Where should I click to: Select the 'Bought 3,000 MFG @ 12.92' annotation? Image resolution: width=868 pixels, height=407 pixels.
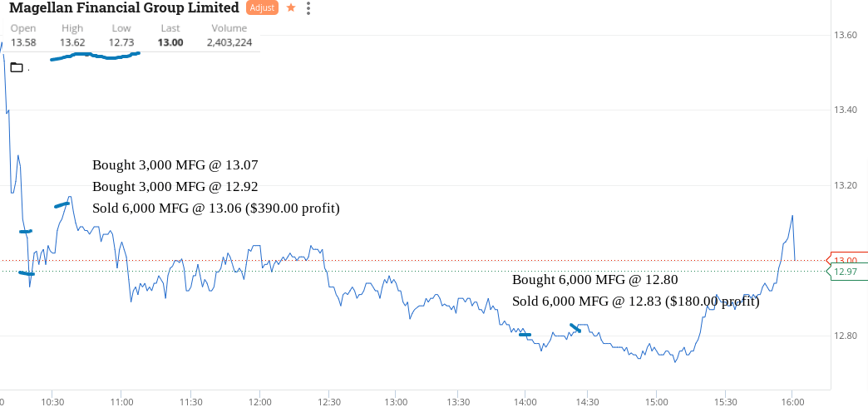pos(175,186)
